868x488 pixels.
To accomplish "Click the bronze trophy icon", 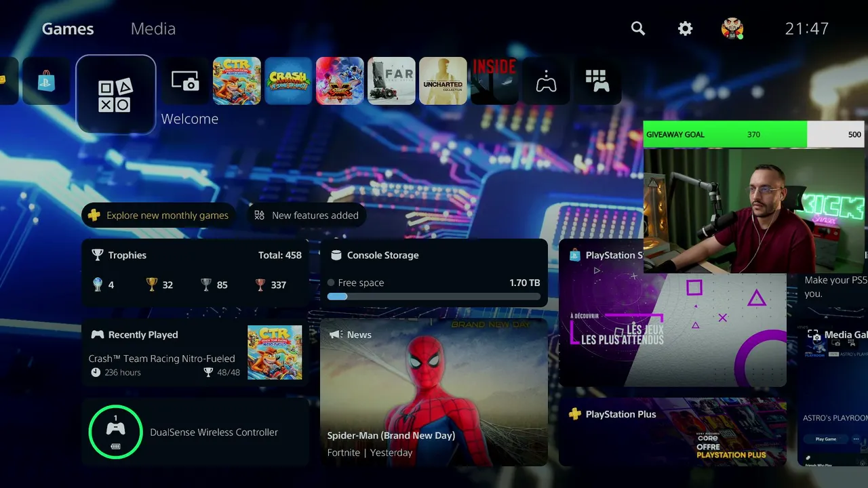I will click(260, 285).
